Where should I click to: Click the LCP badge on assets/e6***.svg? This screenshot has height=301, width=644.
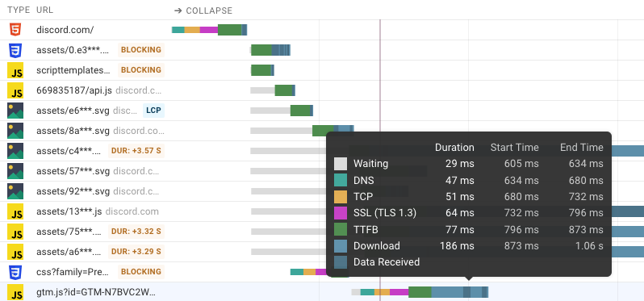153,111
